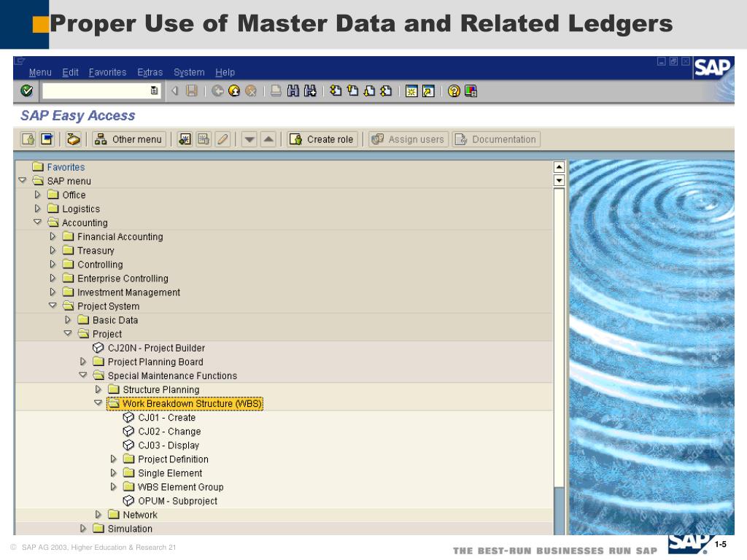Click the Last Page icon
Screen dimensions: 747x560
pyautogui.click(x=386, y=90)
